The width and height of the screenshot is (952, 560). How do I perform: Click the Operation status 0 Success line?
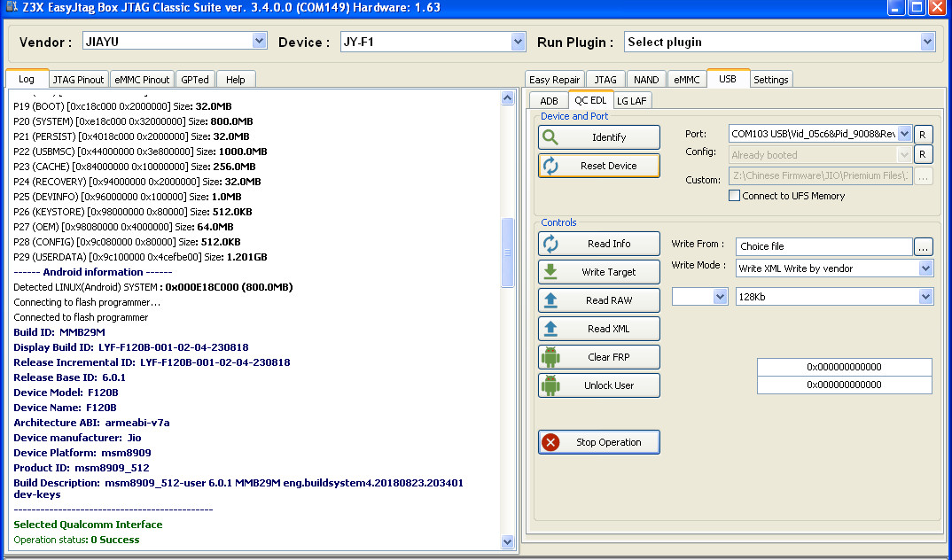click(x=76, y=540)
